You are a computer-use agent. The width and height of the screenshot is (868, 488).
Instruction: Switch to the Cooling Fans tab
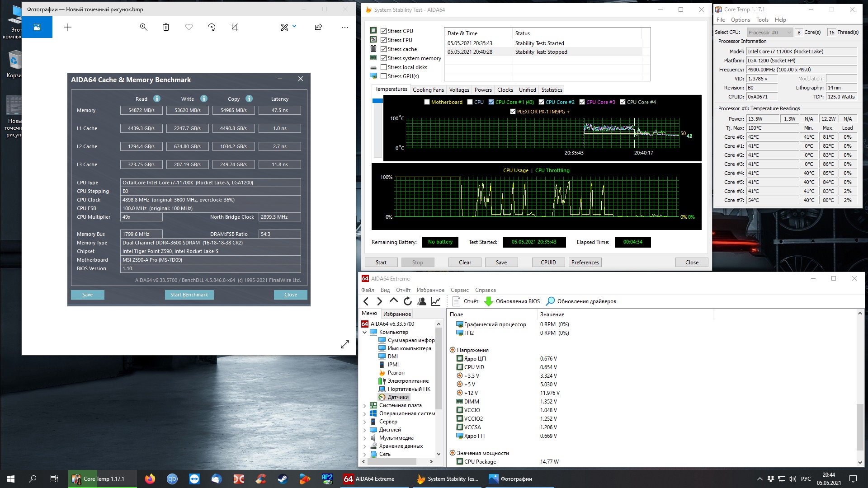(428, 90)
